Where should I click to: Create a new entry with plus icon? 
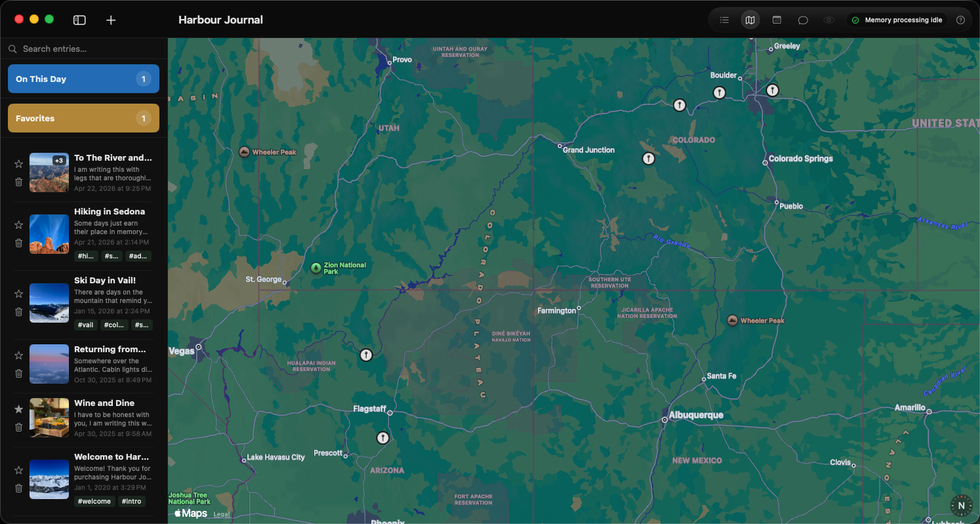(x=111, y=20)
